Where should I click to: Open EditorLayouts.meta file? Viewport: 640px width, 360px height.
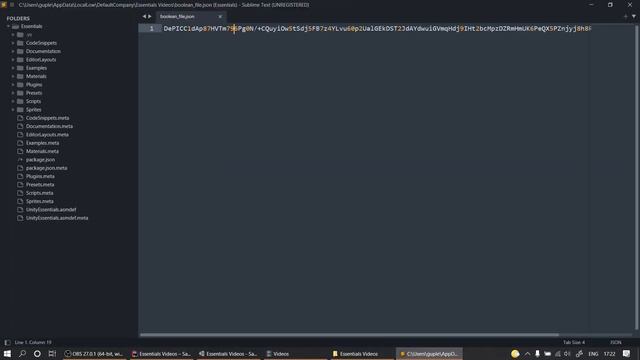pyautogui.click(x=47, y=135)
